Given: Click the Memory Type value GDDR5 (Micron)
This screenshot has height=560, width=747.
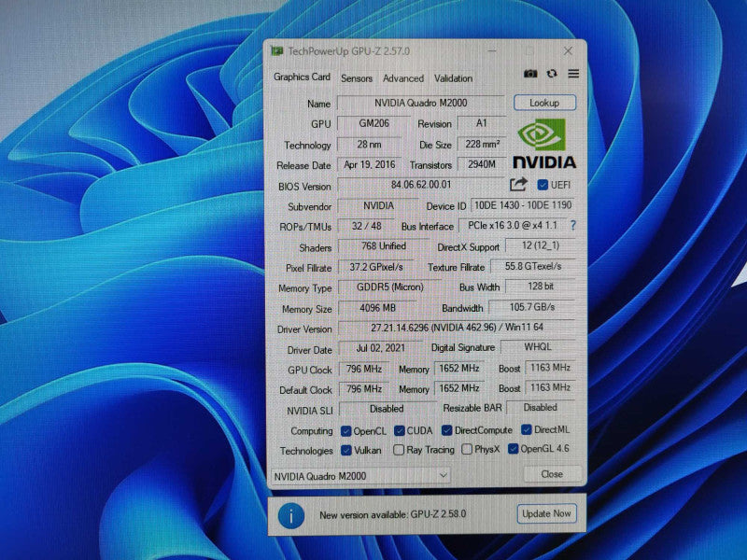Looking at the screenshot, I should [x=389, y=287].
